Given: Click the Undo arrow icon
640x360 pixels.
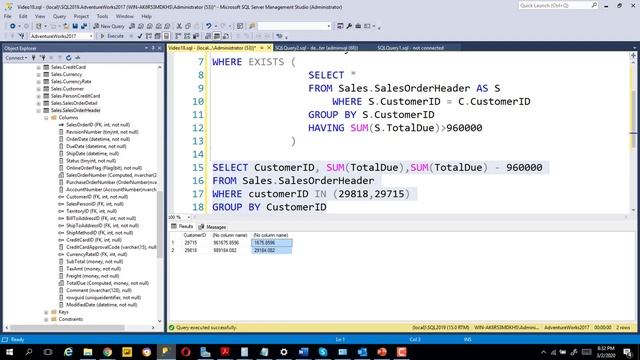Looking at the screenshot, I should pos(209,26).
